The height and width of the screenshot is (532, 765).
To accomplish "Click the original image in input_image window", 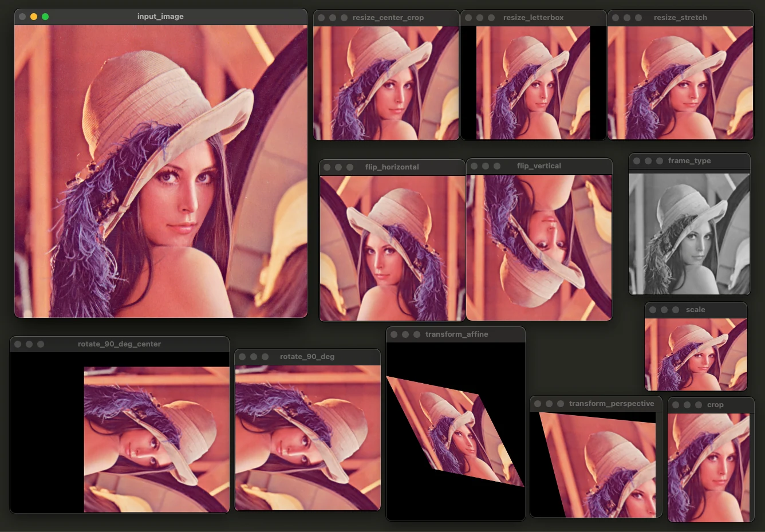I will coord(160,171).
